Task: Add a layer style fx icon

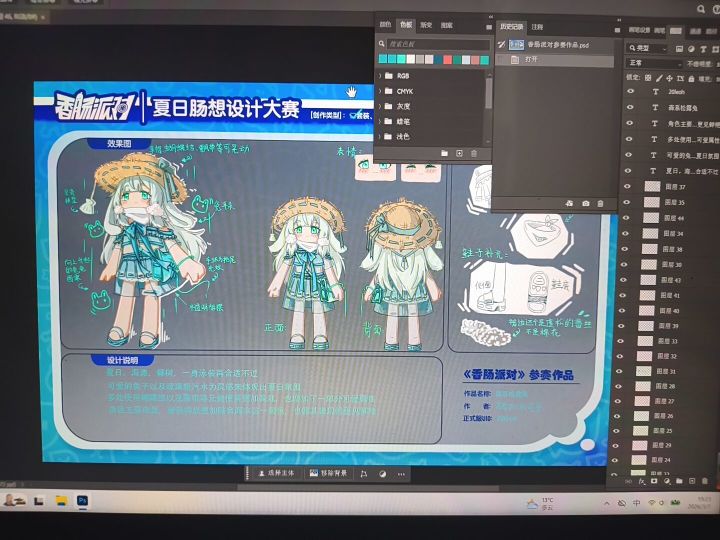Action: [642, 481]
